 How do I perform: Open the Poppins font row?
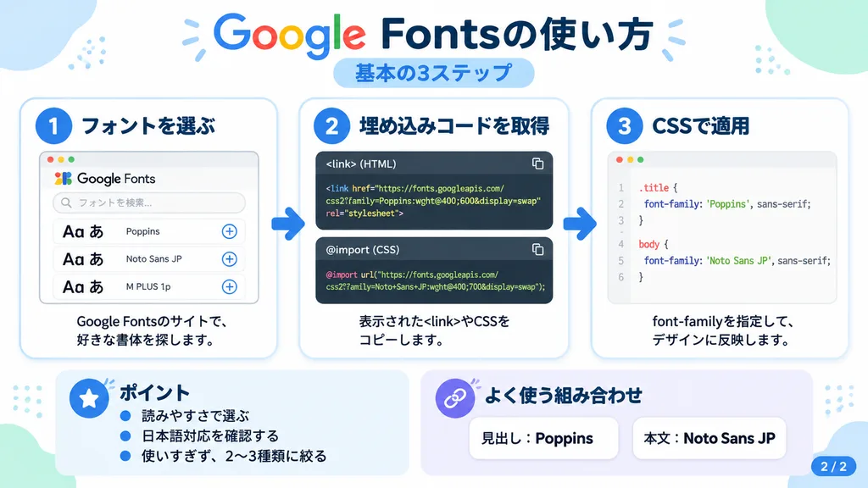[149, 231]
